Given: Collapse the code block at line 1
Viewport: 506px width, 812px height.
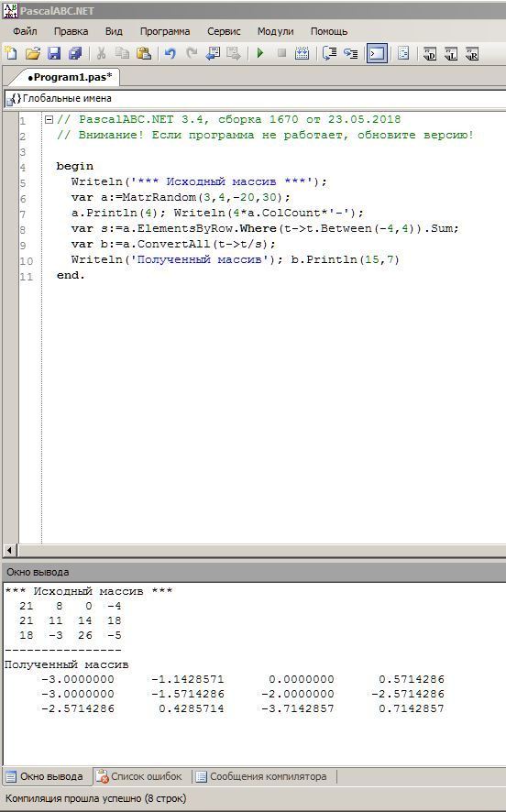Looking at the screenshot, I should point(49,120).
